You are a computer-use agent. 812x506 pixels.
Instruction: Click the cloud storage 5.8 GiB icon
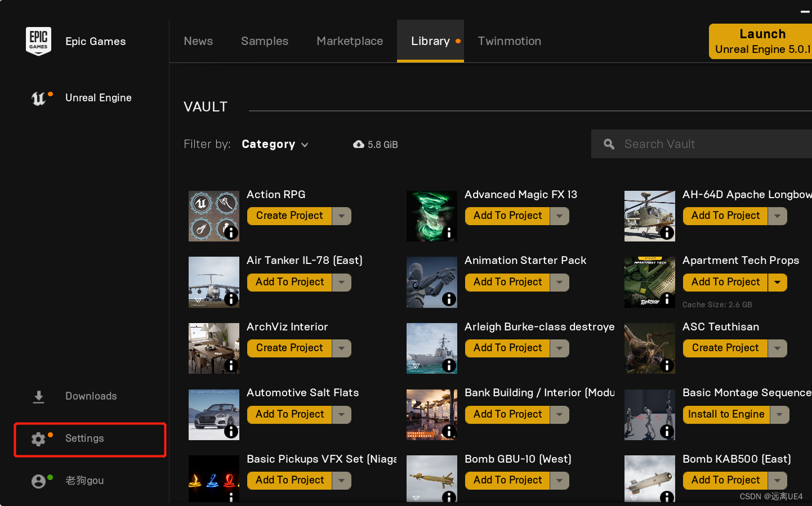(x=358, y=145)
